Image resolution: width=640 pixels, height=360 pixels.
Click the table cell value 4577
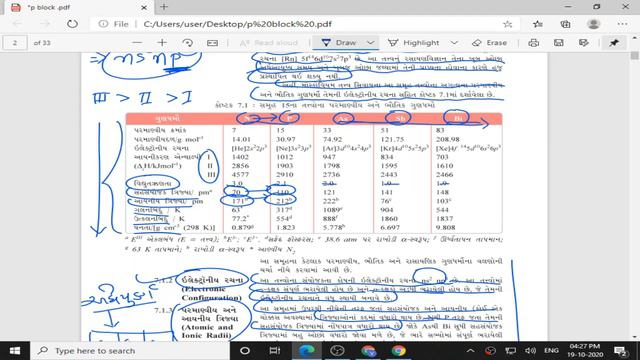point(240,174)
